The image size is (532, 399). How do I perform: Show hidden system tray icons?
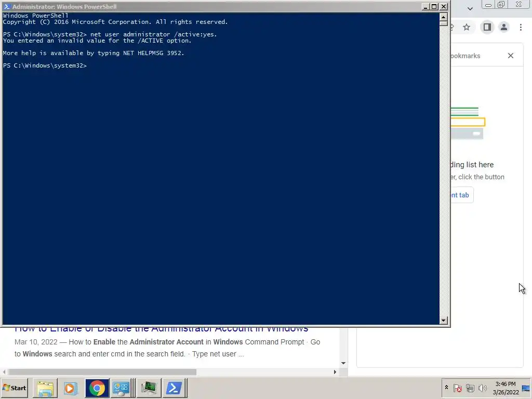pyautogui.click(x=446, y=388)
